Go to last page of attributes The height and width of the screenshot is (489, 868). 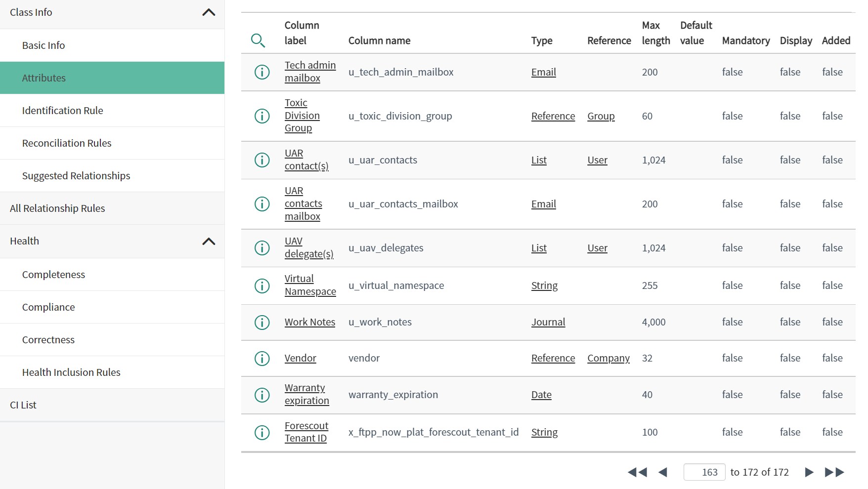(834, 473)
